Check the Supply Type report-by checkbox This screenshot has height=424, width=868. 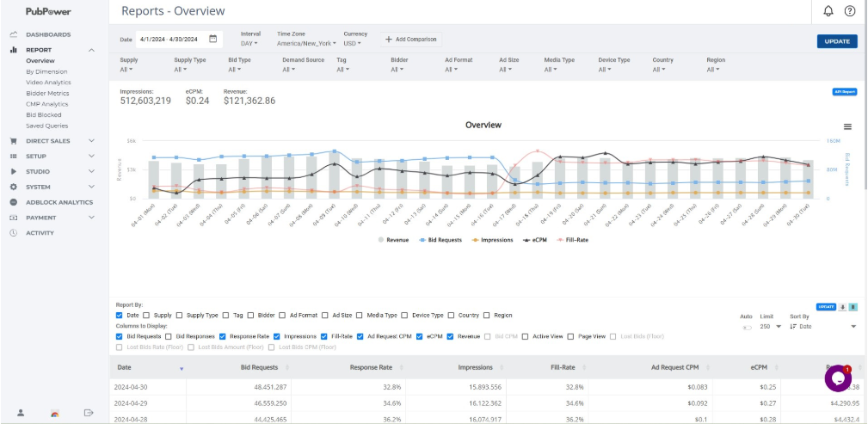pyautogui.click(x=180, y=316)
